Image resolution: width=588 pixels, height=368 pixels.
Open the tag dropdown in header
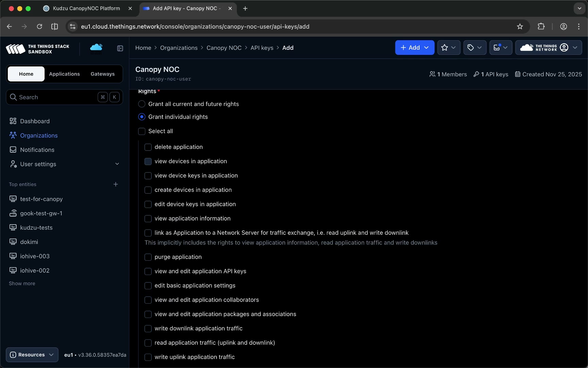click(475, 48)
